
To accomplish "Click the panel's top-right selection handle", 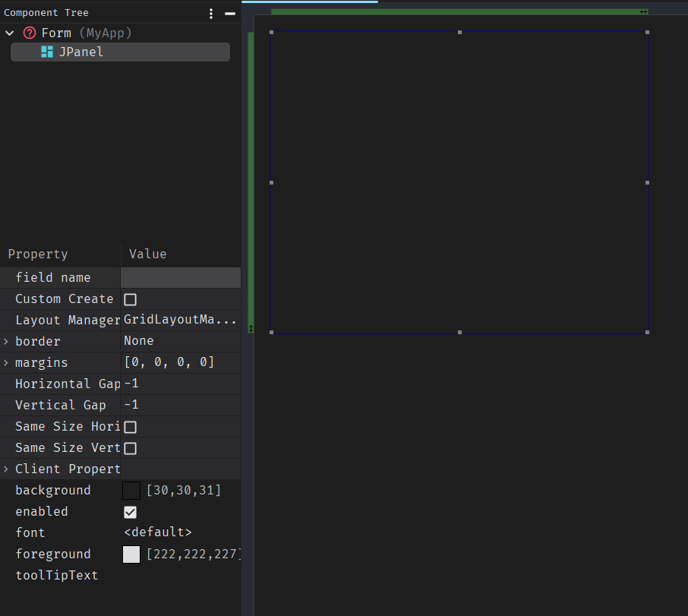I will [x=647, y=32].
